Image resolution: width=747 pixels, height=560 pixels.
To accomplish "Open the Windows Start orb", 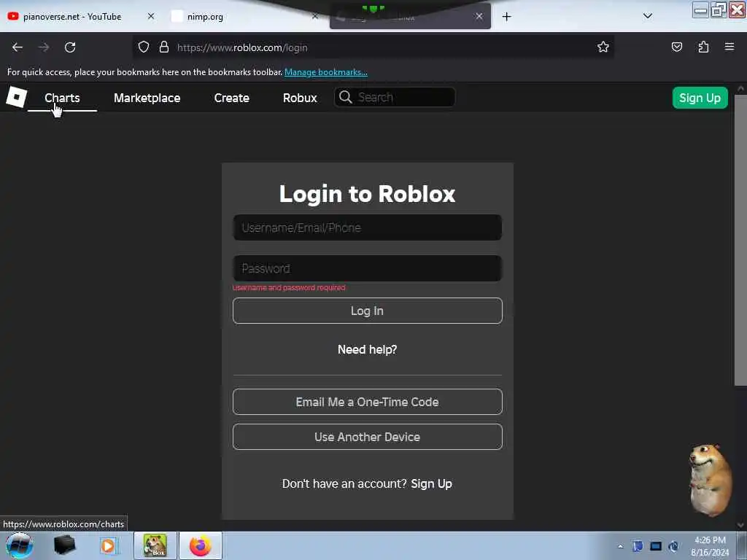I will pyautogui.click(x=19, y=545).
